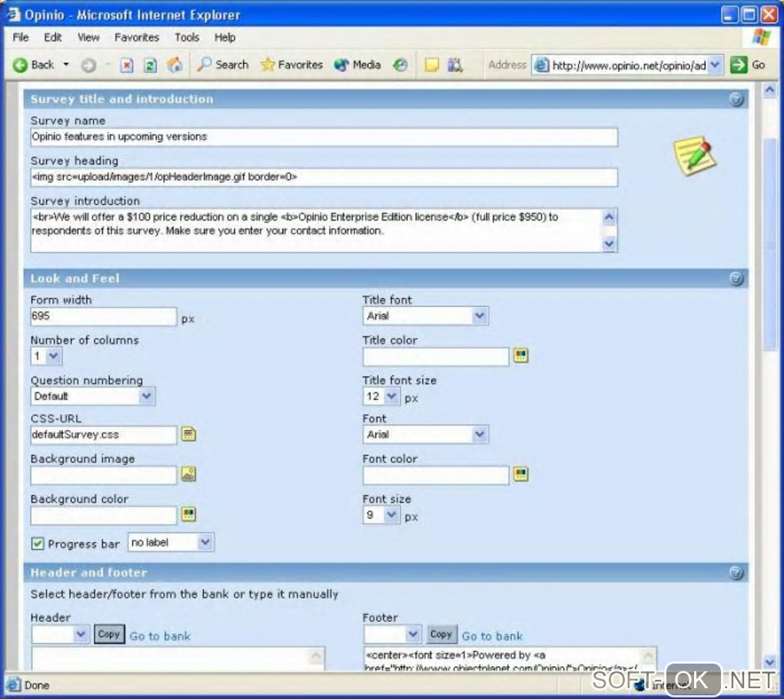Click the Title color input field
The image size is (784, 699).
(436, 356)
